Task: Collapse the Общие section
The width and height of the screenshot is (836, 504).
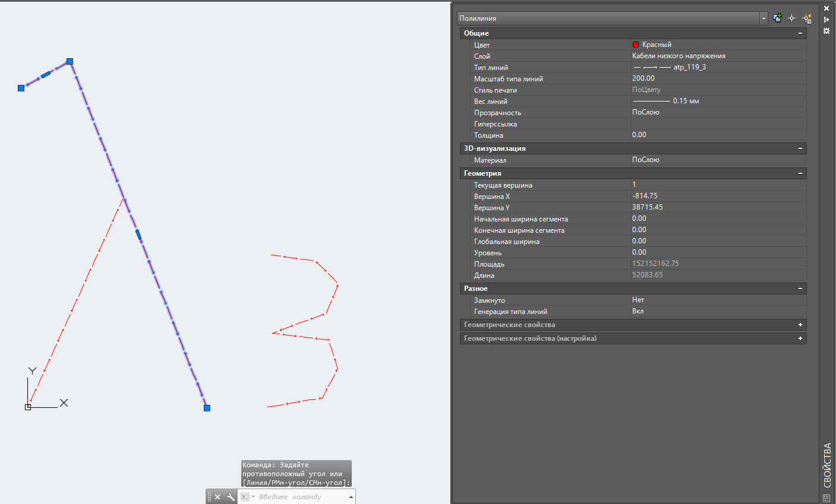Action: click(800, 33)
